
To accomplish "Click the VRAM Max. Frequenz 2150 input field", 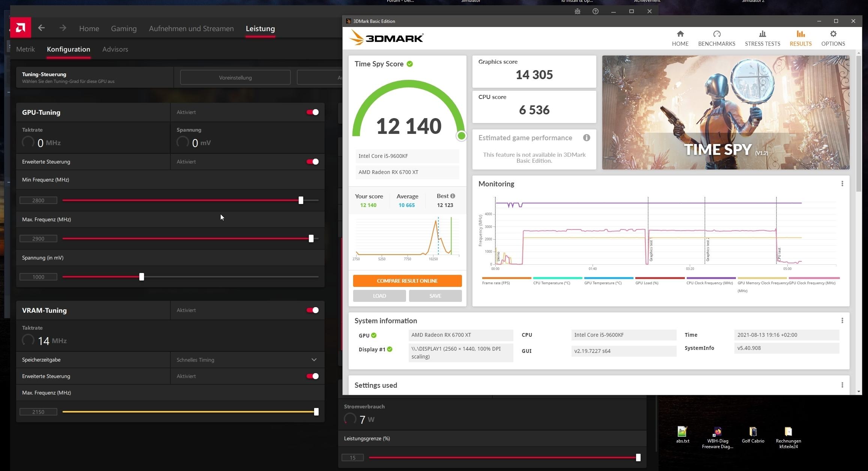I will point(38,412).
